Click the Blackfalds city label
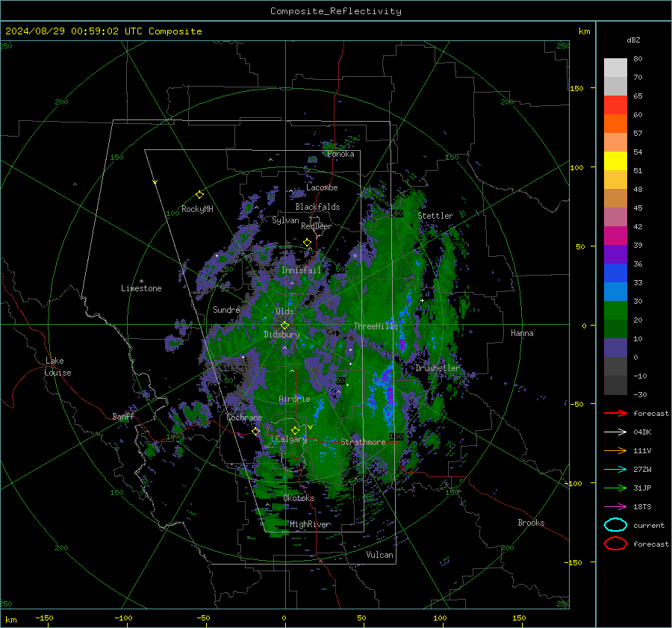 317,207
